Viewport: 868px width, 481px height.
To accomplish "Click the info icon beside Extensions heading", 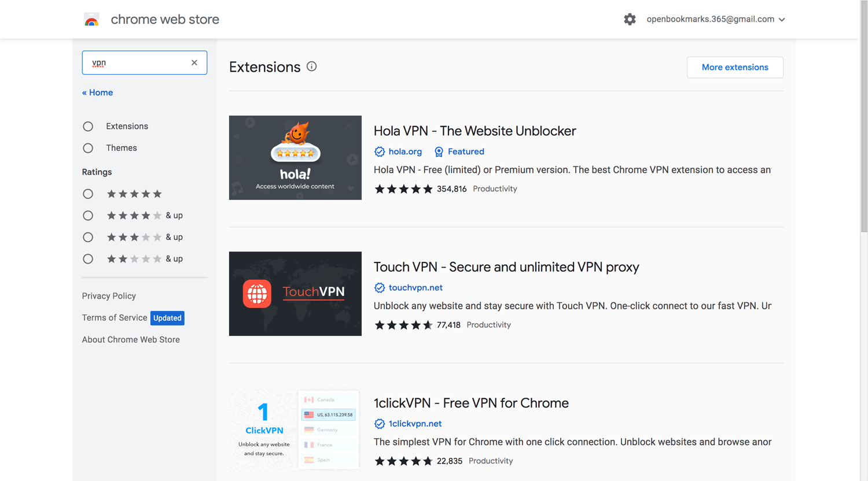I will pyautogui.click(x=312, y=66).
